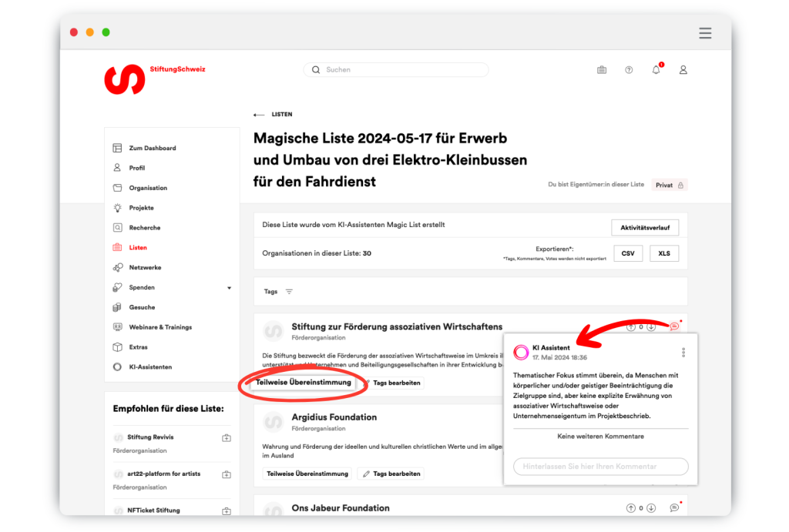789x532 pixels.
Task: Expand the Spenden submenu arrow
Action: [229, 288]
